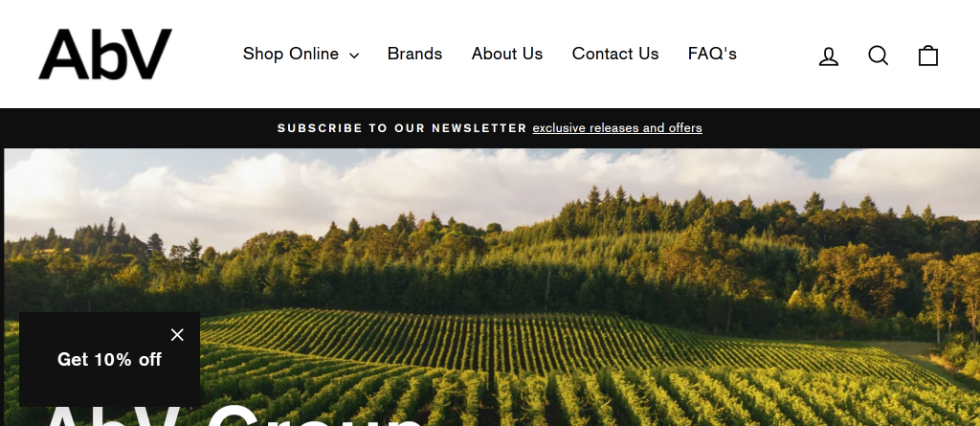The width and height of the screenshot is (980, 426).
Task: Expand the Shop Online dropdown chevron
Action: point(354,56)
